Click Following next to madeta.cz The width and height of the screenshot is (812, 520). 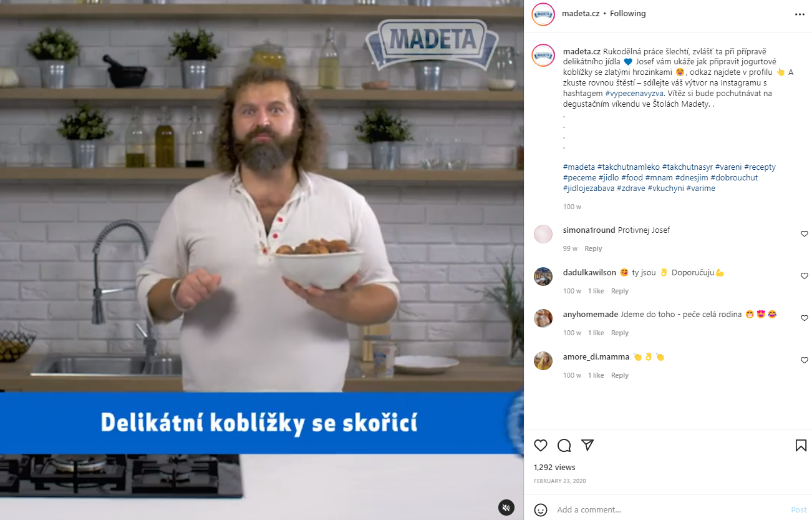627,14
